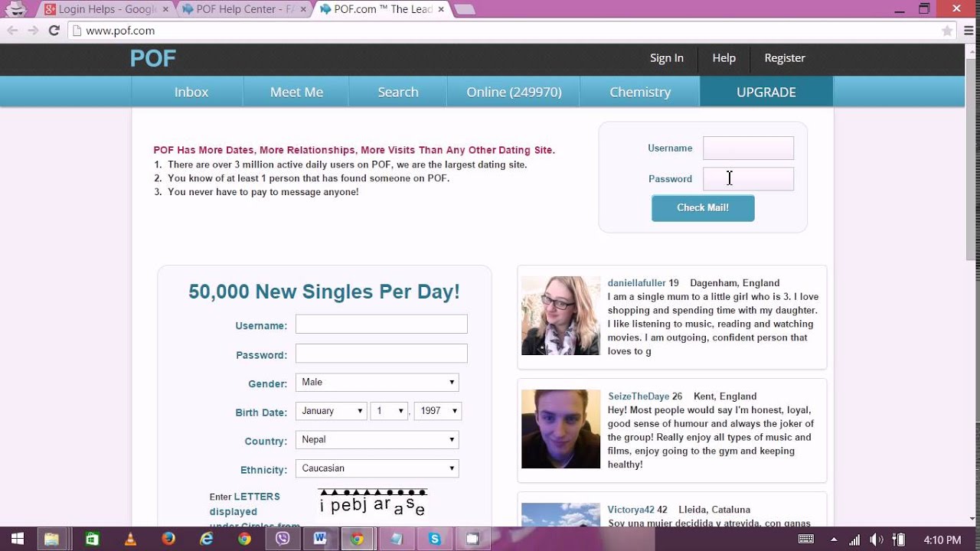Focus the login Password field

click(x=748, y=179)
